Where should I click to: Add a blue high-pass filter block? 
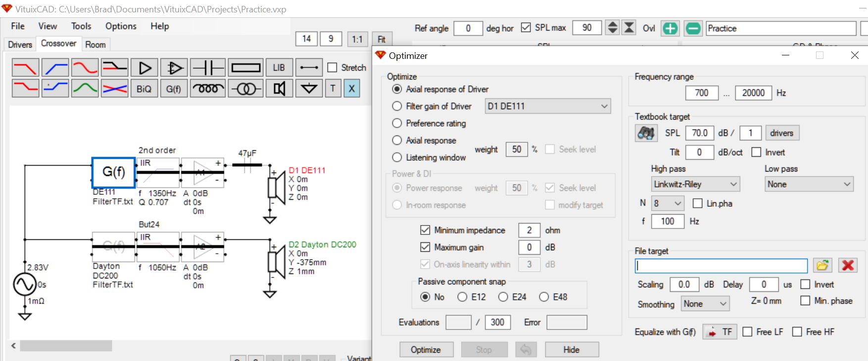point(55,68)
